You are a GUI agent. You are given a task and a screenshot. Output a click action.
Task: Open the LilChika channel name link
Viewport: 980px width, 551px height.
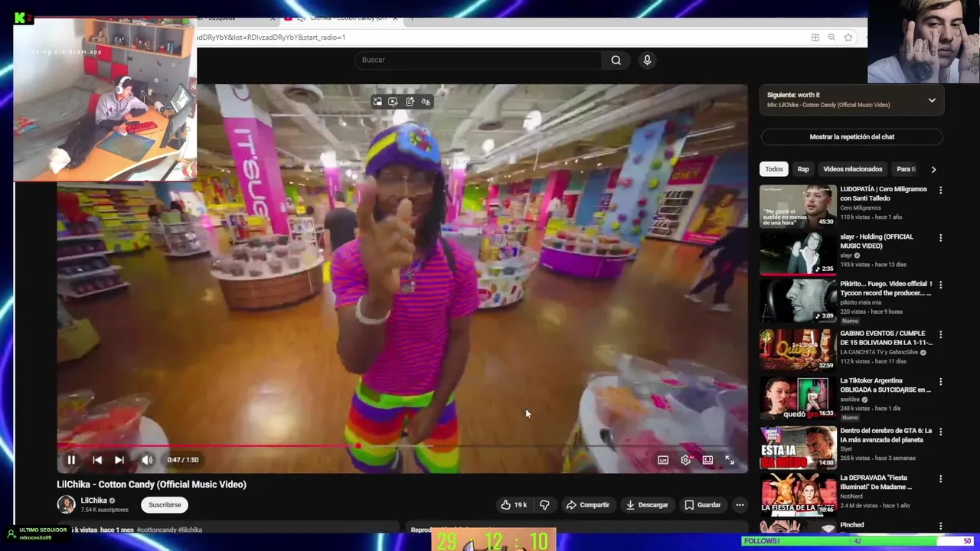(x=94, y=500)
